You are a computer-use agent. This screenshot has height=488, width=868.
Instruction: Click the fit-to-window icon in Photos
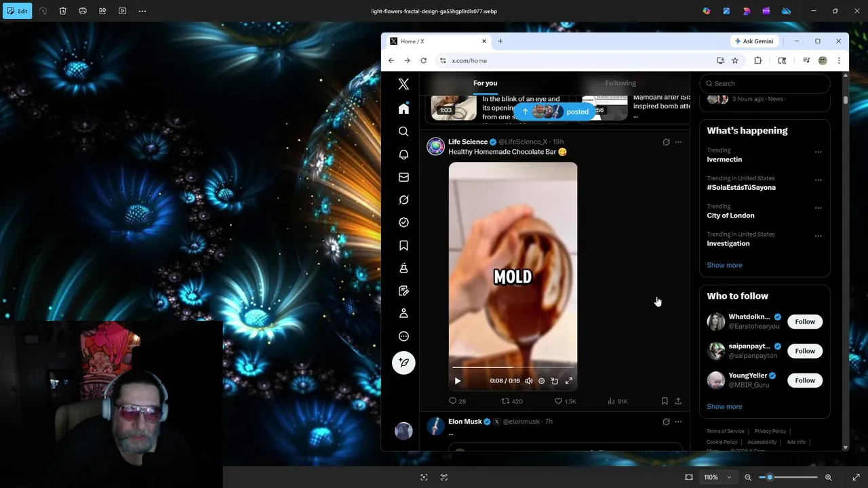pos(689,477)
